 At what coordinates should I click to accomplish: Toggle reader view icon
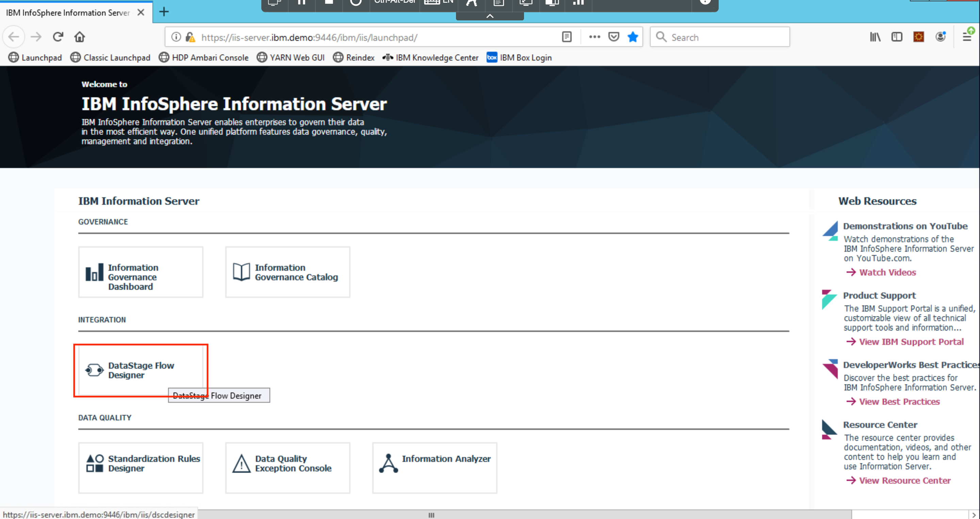(567, 37)
